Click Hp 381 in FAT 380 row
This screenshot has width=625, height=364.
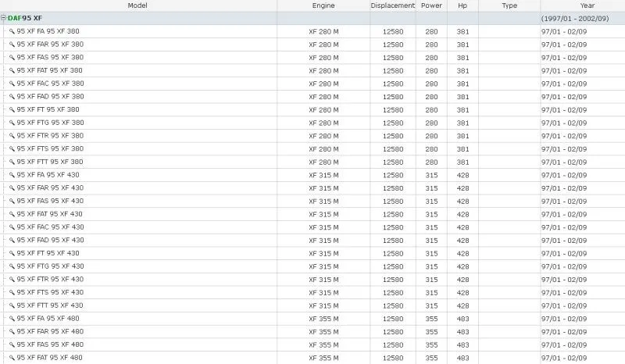[x=462, y=70]
